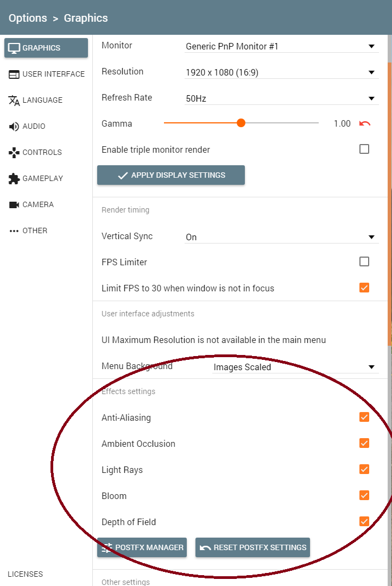The image size is (392, 586).
Task: Select the Camera video icon
Action: click(x=14, y=204)
